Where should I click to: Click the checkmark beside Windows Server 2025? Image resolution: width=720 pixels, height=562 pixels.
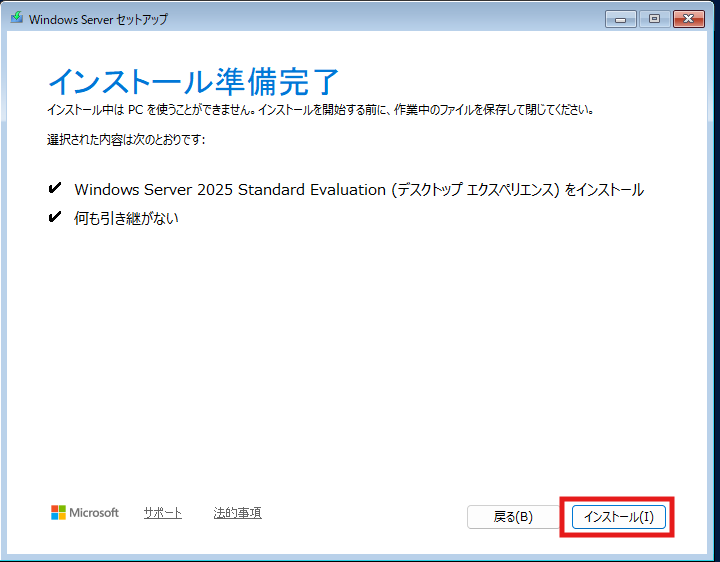pyautogui.click(x=55, y=188)
